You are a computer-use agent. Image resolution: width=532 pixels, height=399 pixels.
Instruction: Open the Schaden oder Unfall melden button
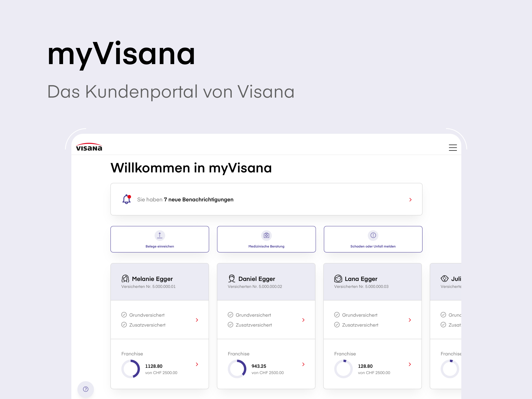(x=373, y=239)
